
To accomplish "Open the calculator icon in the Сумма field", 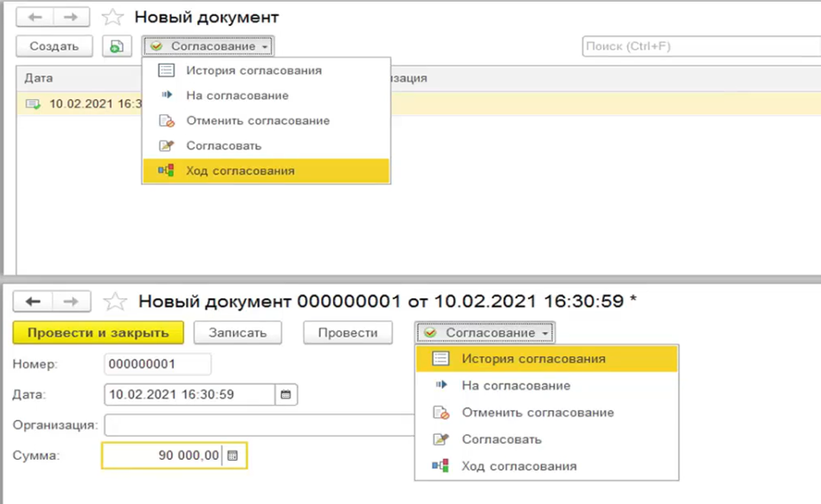I will click(x=233, y=455).
